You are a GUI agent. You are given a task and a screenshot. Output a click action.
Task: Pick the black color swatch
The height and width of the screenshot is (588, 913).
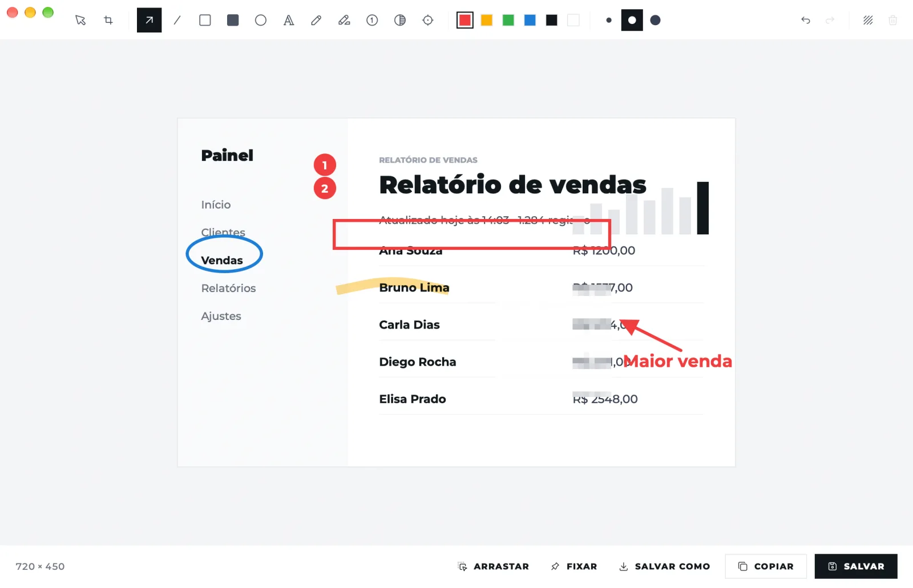pos(552,21)
